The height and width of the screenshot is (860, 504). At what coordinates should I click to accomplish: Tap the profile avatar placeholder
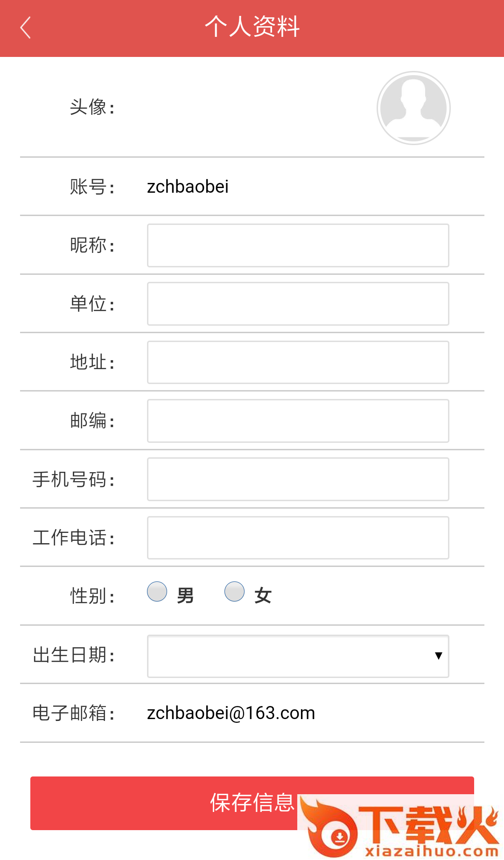point(413,108)
